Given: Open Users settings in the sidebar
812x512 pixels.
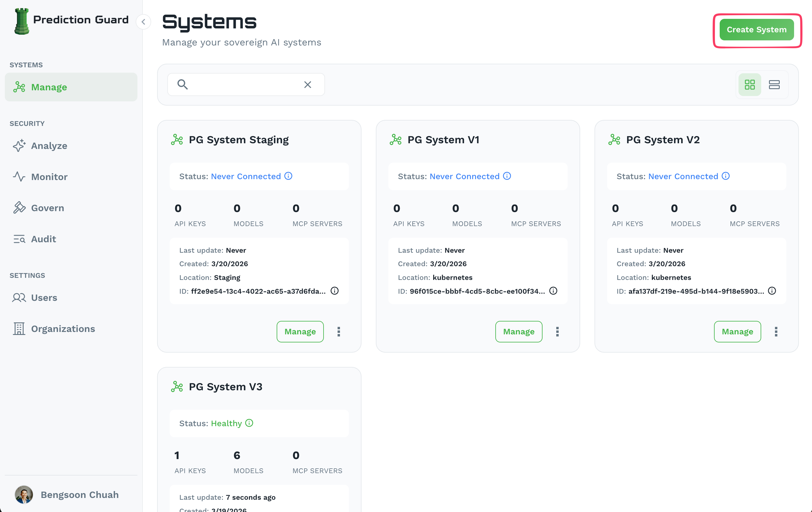Looking at the screenshot, I should (44, 298).
